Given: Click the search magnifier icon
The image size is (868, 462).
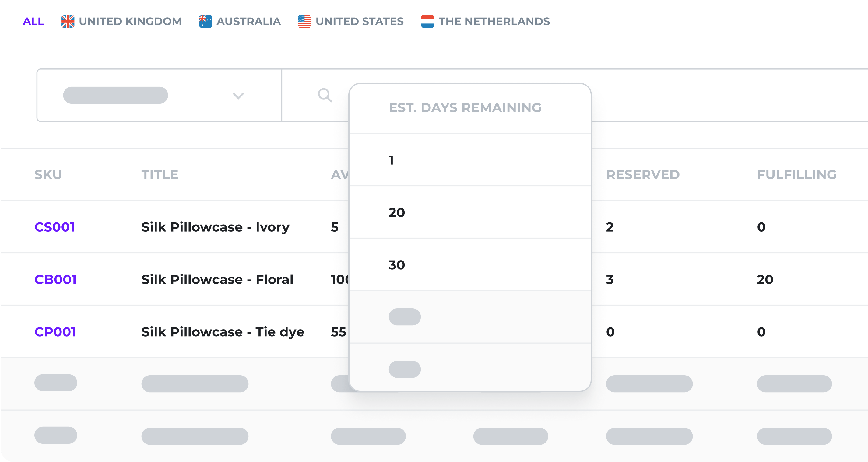Looking at the screenshot, I should 325,95.
